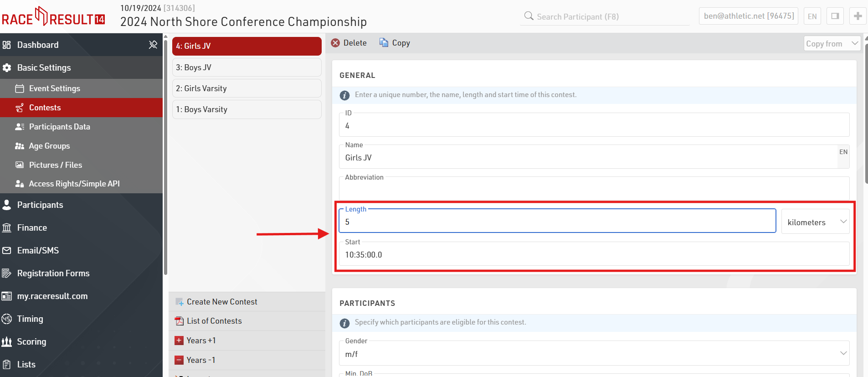Open Participants Data in sidebar

point(59,127)
